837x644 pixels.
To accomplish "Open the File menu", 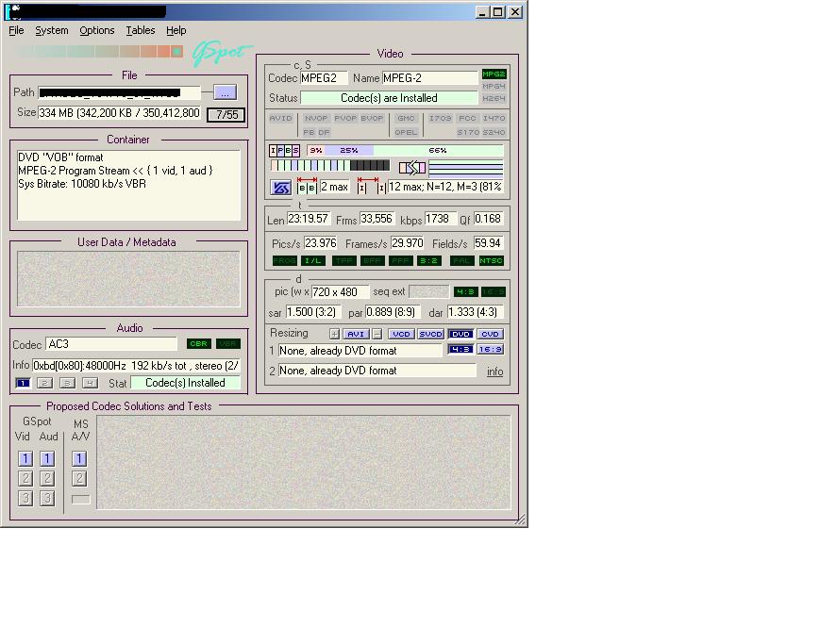I will pyautogui.click(x=16, y=30).
